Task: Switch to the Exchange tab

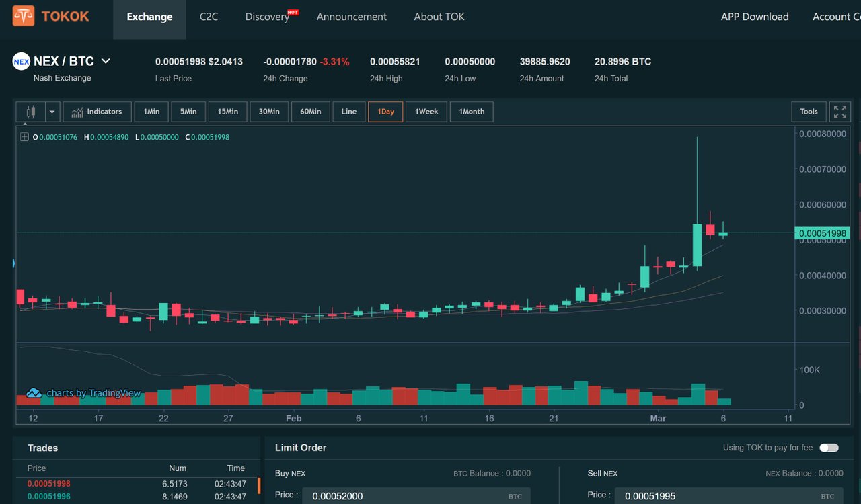Action: pyautogui.click(x=149, y=17)
